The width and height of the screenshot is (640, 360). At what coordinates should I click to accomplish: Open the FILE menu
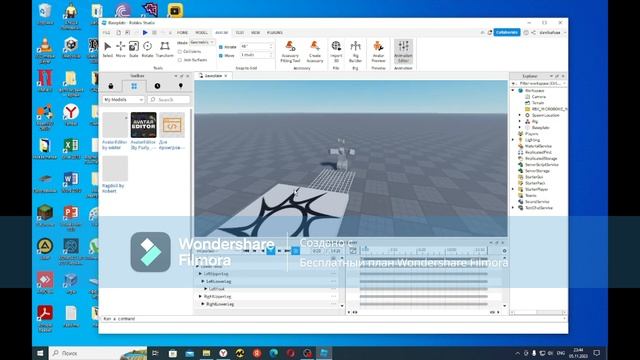point(106,33)
